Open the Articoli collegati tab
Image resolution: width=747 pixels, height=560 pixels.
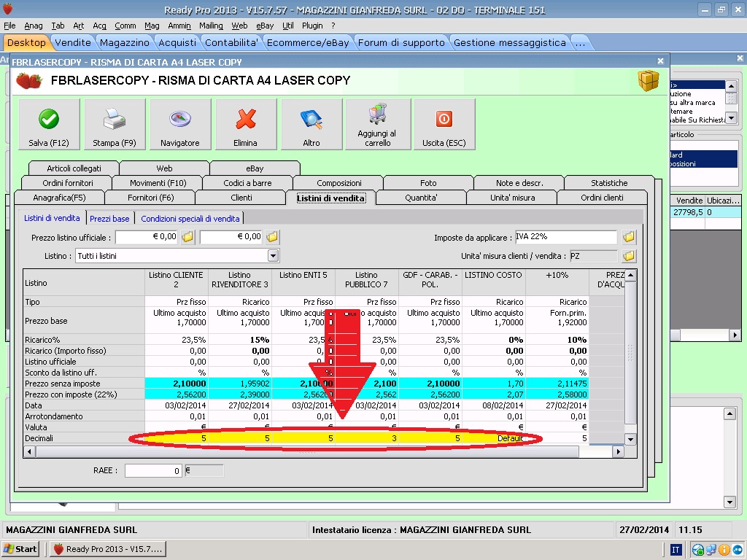(x=74, y=168)
